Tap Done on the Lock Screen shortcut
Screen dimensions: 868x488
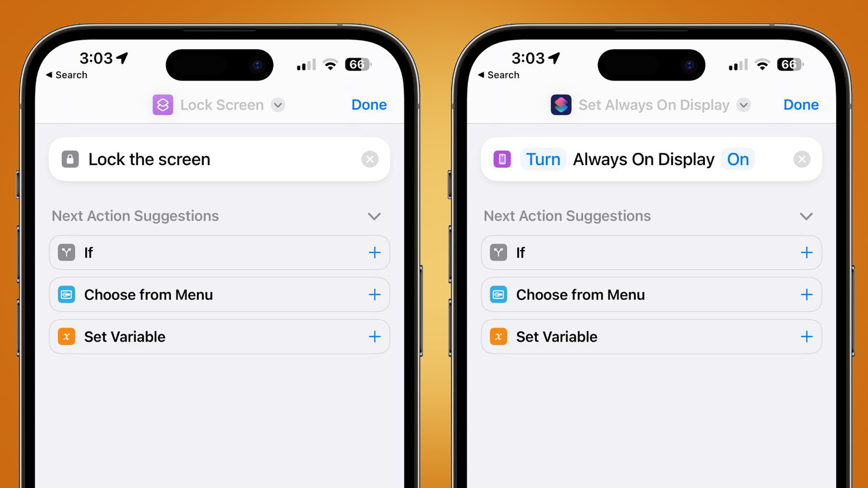(368, 104)
